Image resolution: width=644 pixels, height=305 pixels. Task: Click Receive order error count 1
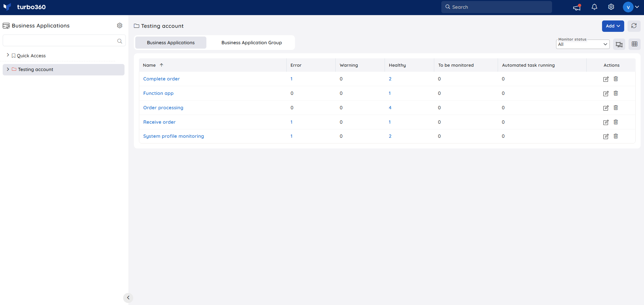click(x=291, y=122)
